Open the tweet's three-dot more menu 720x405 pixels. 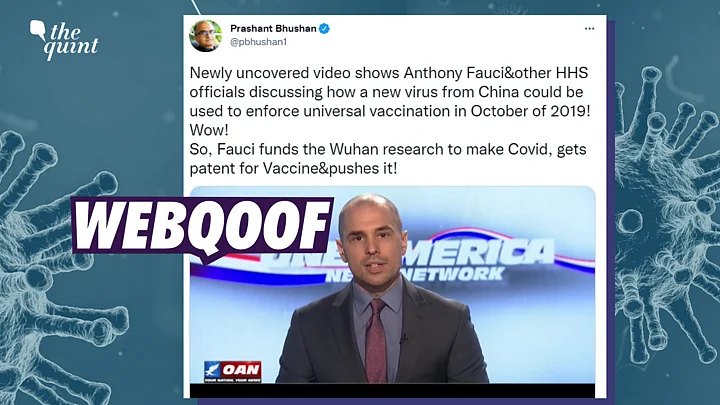589,28
